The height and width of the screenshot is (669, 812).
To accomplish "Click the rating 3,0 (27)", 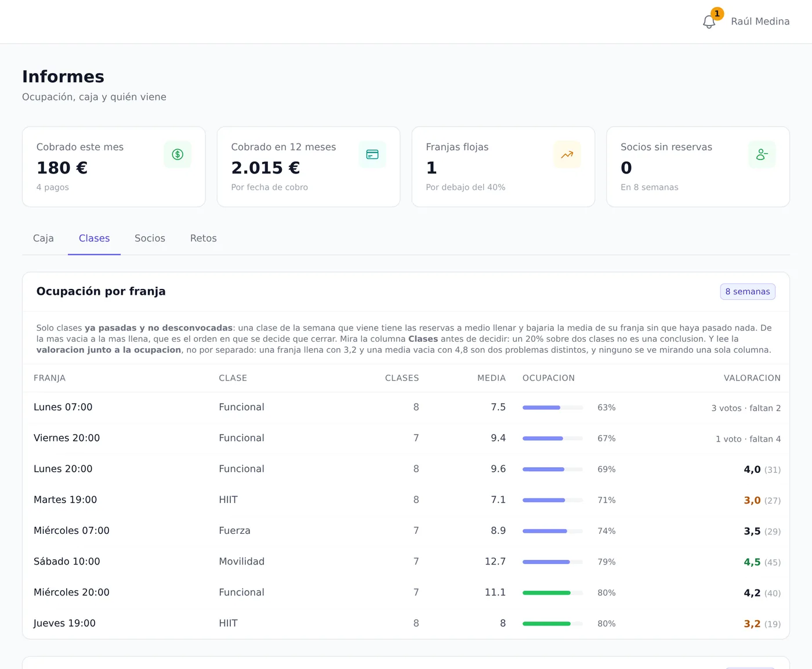I will 762,500.
